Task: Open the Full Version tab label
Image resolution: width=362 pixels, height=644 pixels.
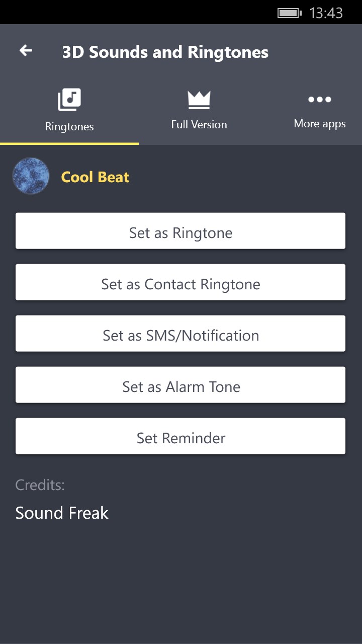Action: pos(199,124)
